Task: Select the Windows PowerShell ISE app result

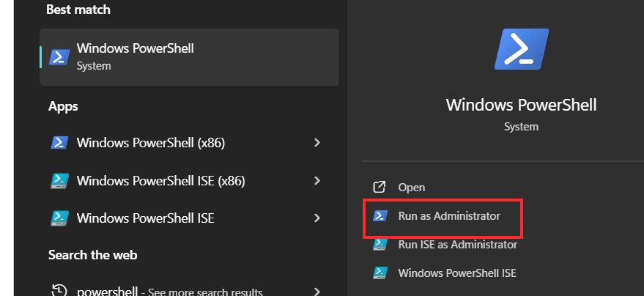Action: pyautogui.click(x=186, y=218)
